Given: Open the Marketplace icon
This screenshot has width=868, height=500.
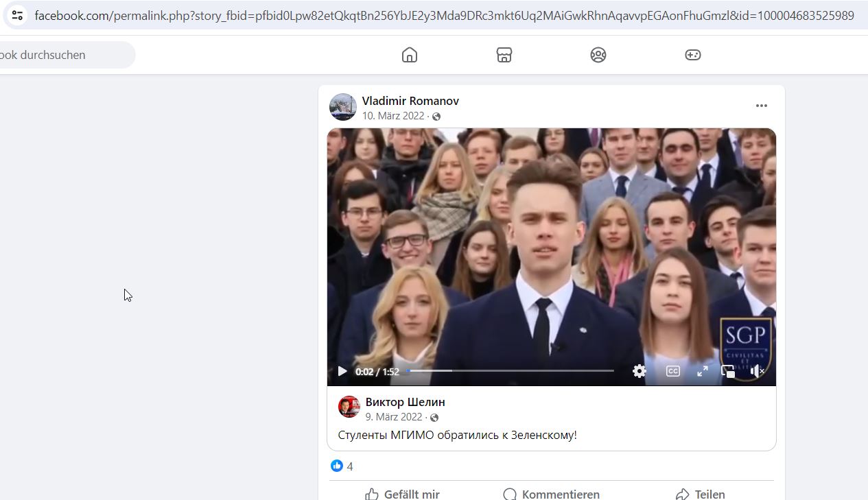Looking at the screenshot, I should tap(504, 55).
